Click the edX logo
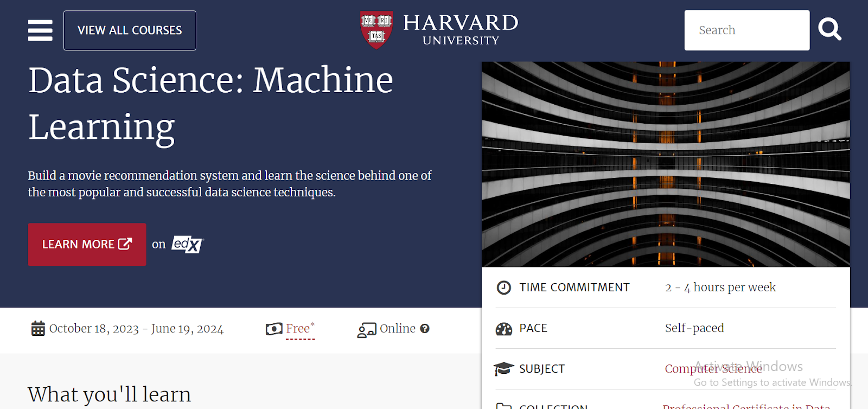Screen dimensions: 868x409 click(186, 244)
